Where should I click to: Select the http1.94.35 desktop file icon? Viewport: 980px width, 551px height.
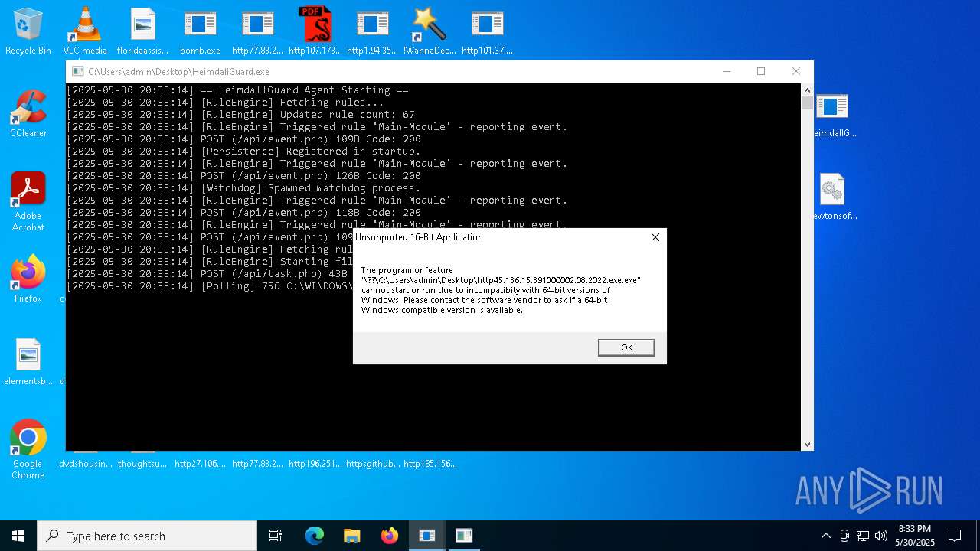point(372,31)
